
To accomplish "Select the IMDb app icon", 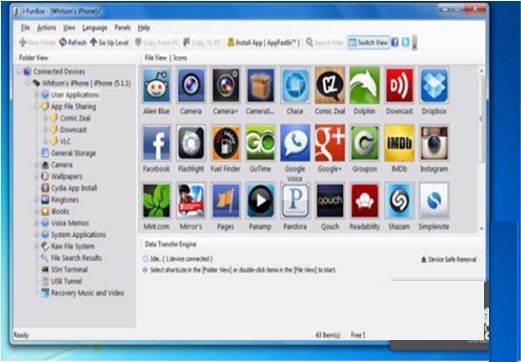I will 399,143.
